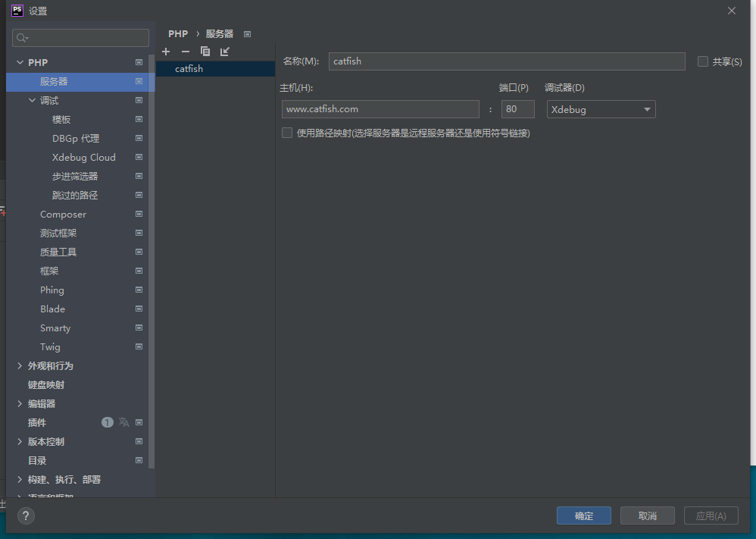
Task: Click the project icon on 质量工具 row
Action: 139,252
